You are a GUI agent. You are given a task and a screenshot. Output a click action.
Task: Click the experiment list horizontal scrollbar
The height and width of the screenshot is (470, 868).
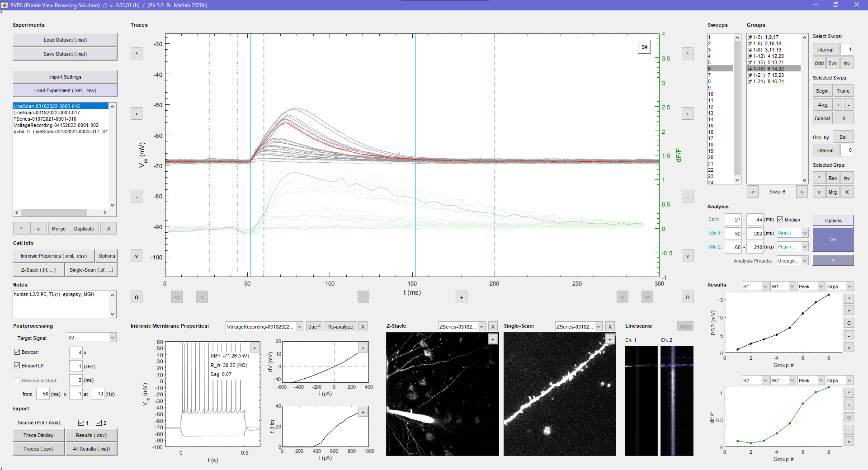pyautogui.click(x=61, y=212)
